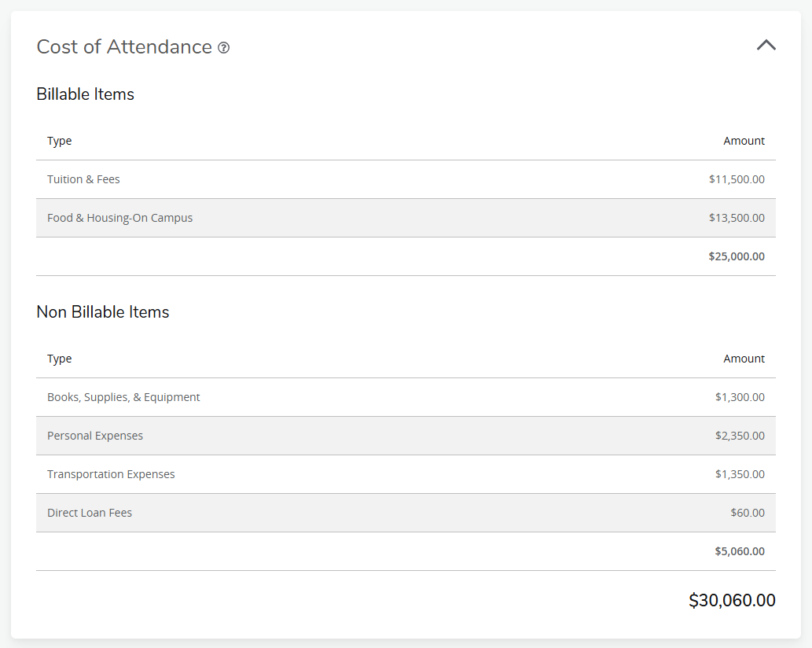The image size is (812, 648).
Task: Click the $1,300.00 books amount
Action: pos(740,397)
